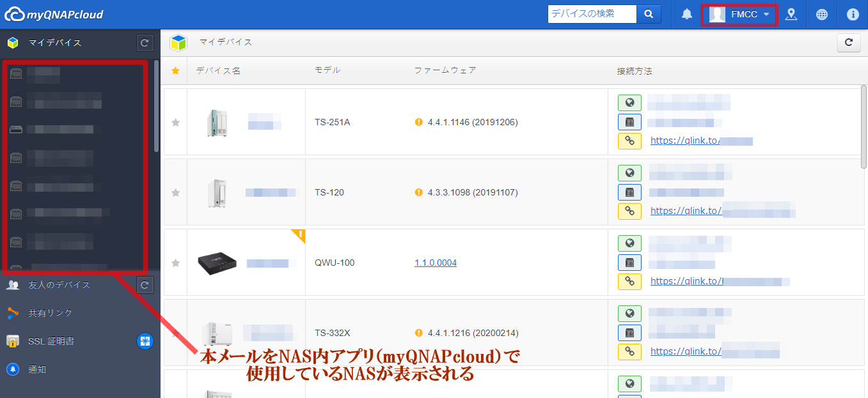
Task: Click TS-332X LAN connection icon
Action: (x=629, y=333)
